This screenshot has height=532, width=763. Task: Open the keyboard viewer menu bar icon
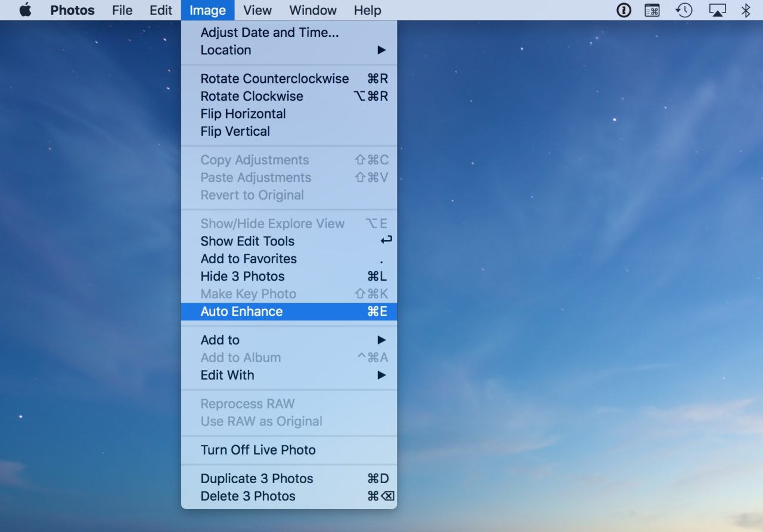[x=652, y=10]
